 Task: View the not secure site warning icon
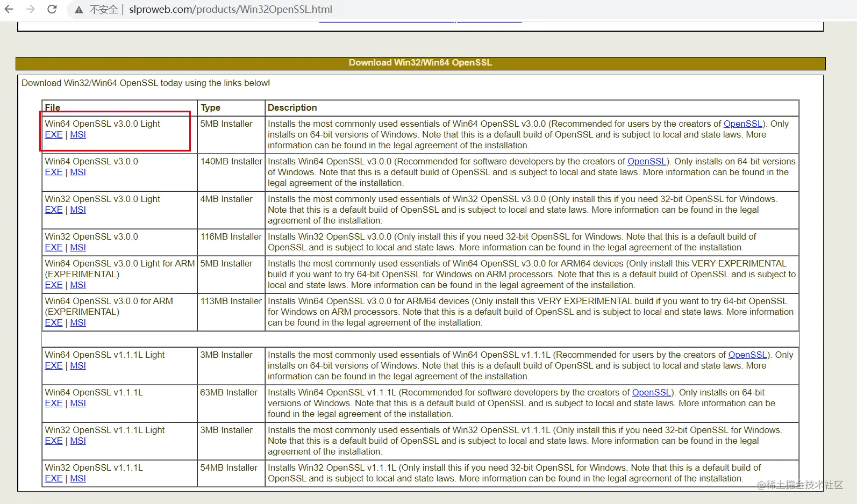pos(79,10)
